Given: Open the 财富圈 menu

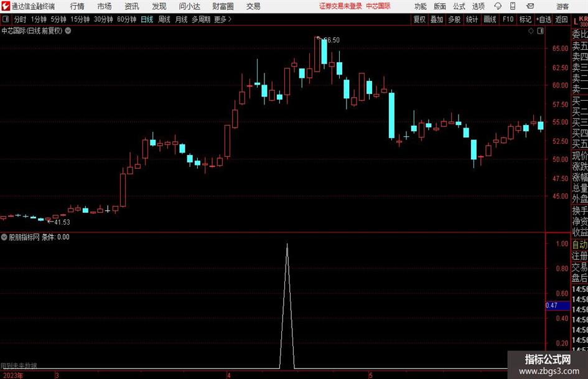Looking at the screenshot, I should [223, 6].
